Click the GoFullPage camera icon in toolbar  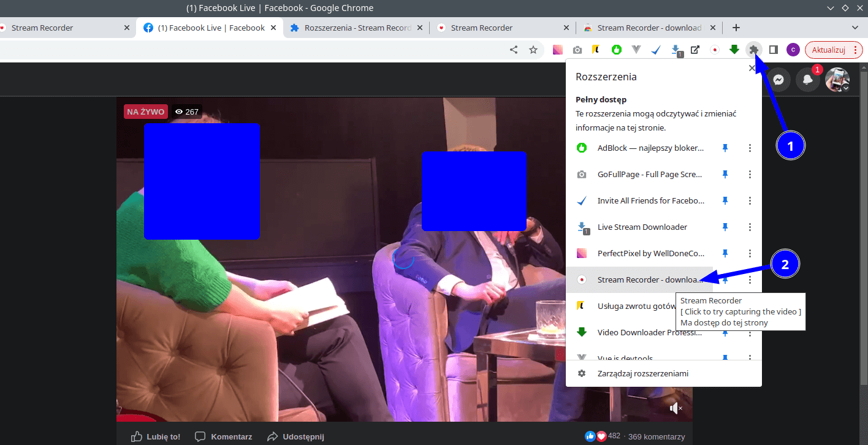[577, 50]
